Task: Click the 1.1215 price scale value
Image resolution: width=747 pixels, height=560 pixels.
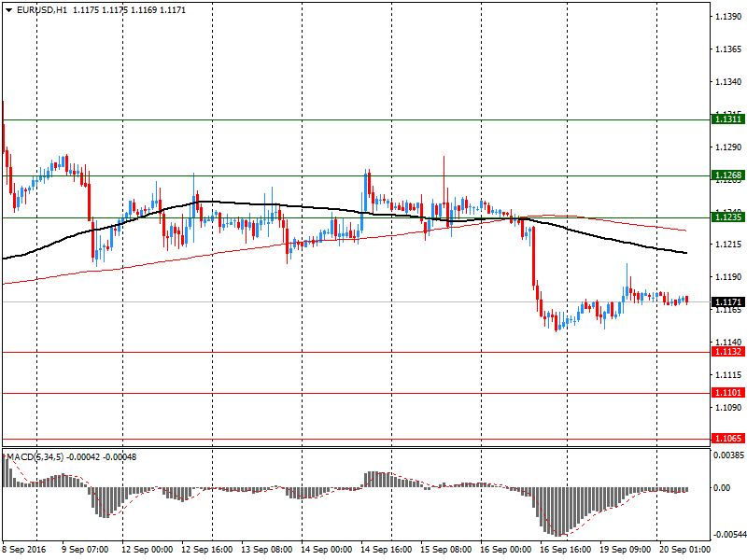Action: [x=728, y=245]
